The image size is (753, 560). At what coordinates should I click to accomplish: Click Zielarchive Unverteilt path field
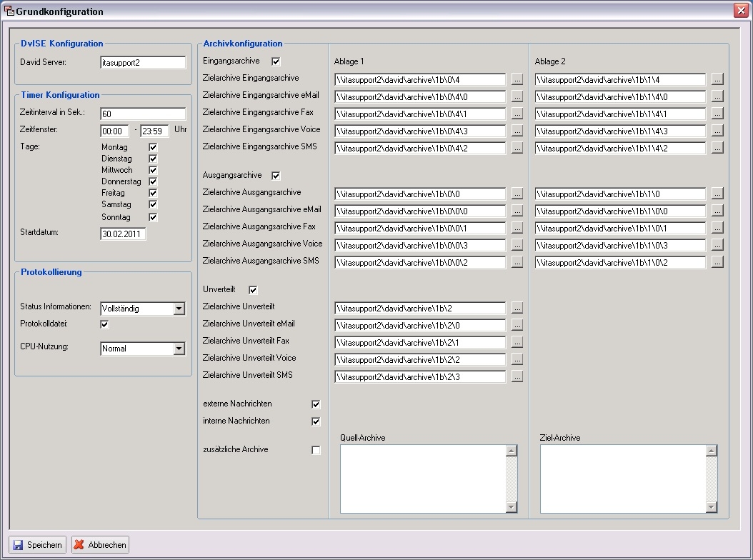pos(419,309)
